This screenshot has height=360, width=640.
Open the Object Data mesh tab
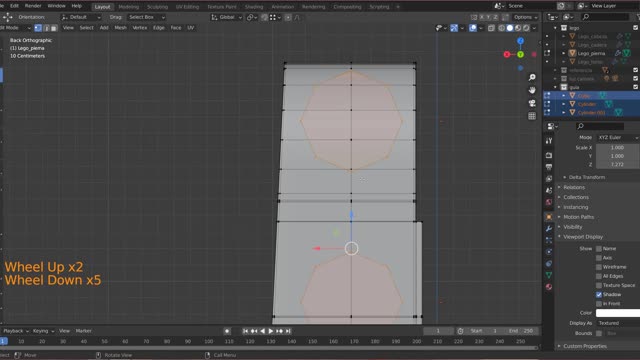point(549,275)
